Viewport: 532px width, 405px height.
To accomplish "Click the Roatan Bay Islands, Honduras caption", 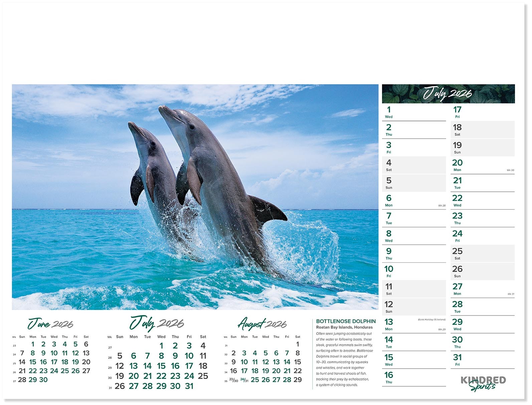I will [x=344, y=327].
